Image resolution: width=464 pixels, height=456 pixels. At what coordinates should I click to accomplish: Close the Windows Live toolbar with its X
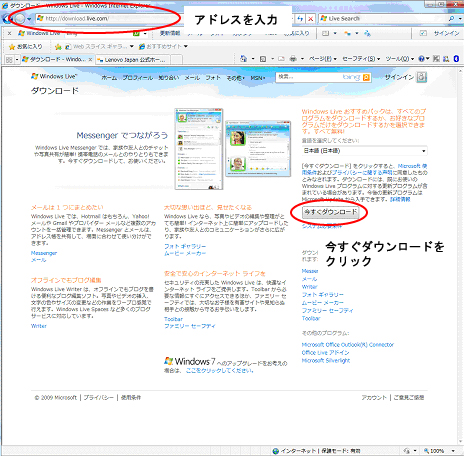point(9,33)
